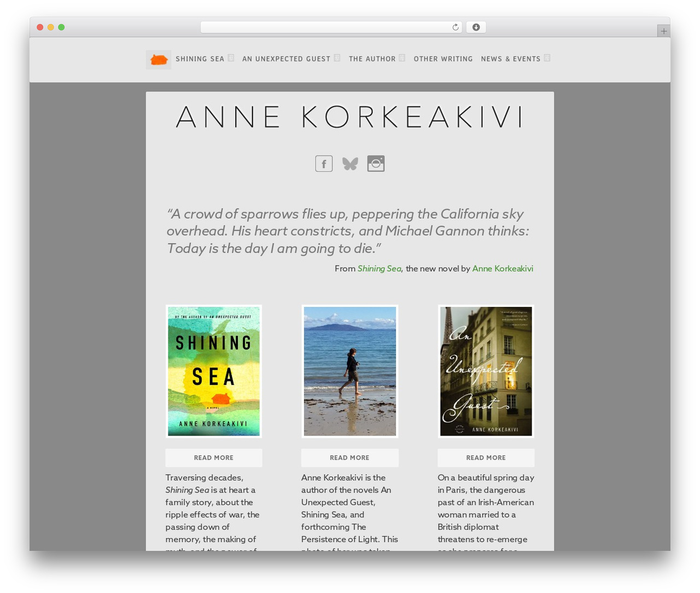Click the macOS green fullscreen button
Viewport: 700px width, 593px height.
[61, 27]
